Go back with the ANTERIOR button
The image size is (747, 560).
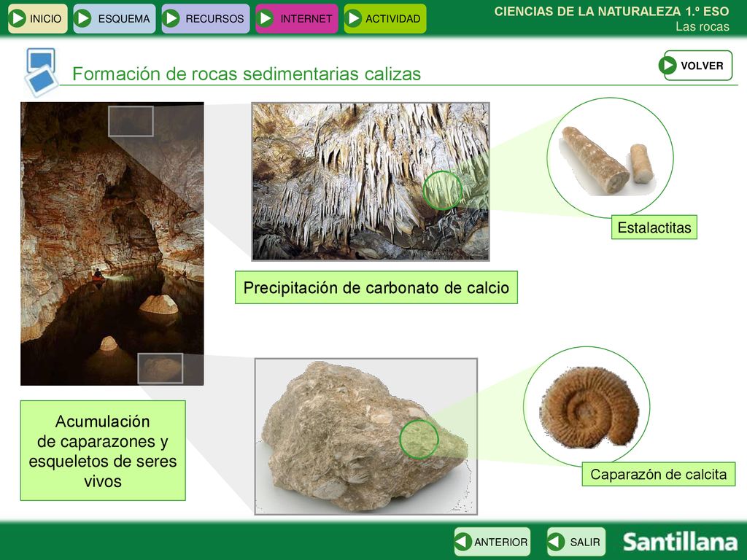coord(492,542)
